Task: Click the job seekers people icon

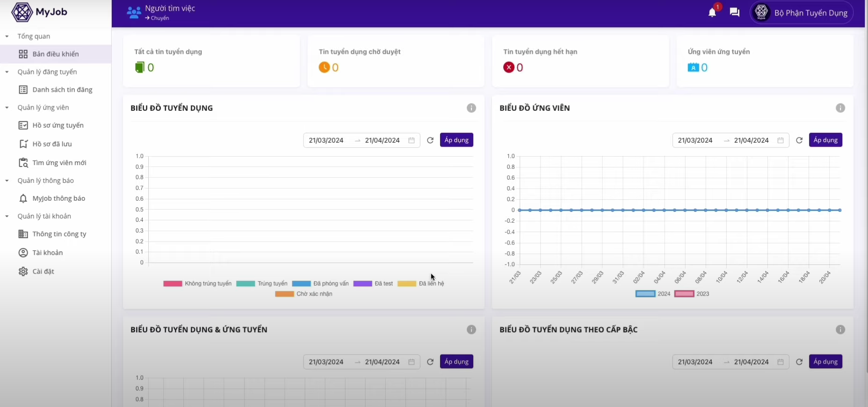Action: click(x=134, y=13)
